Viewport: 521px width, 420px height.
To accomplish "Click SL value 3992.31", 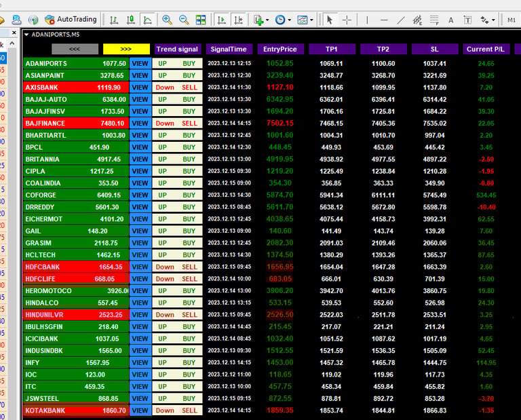I will coord(435,219).
